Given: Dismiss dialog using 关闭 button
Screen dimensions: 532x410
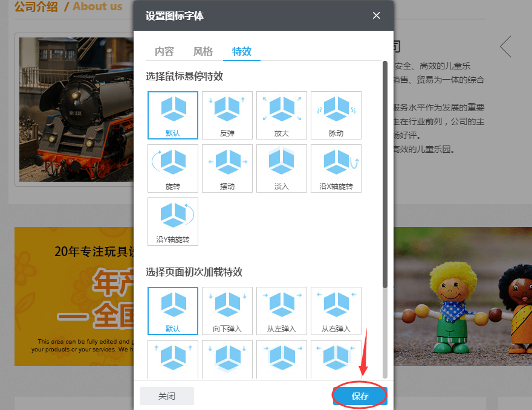Looking at the screenshot, I should [x=166, y=396].
